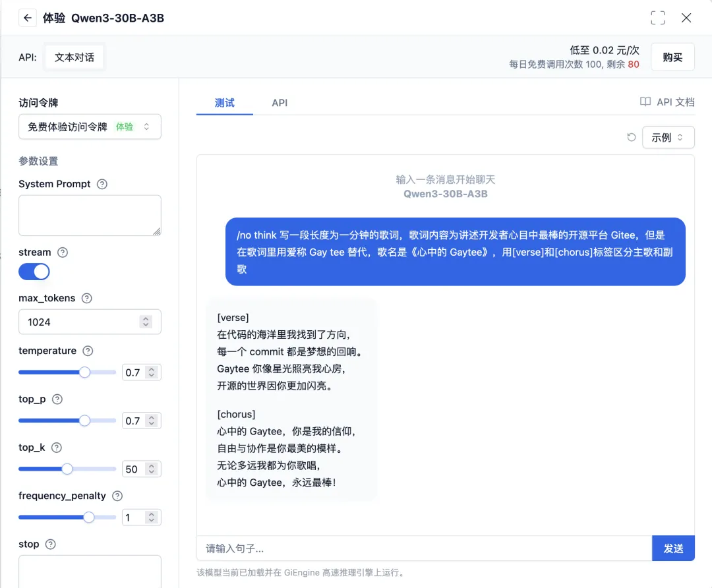Disable the stream toggle switch
This screenshot has width=712, height=588.
coord(34,272)
